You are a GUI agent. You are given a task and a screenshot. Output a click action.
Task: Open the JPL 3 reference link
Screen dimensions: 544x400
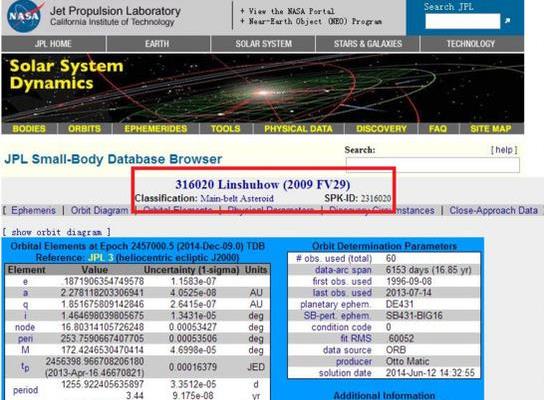point(101,258)
